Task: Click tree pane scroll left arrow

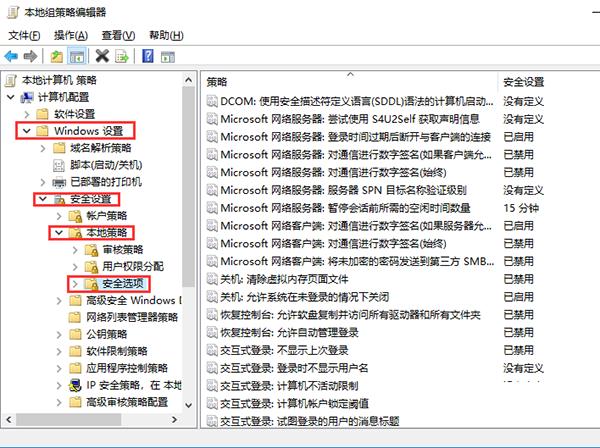Action: point(9,420)
